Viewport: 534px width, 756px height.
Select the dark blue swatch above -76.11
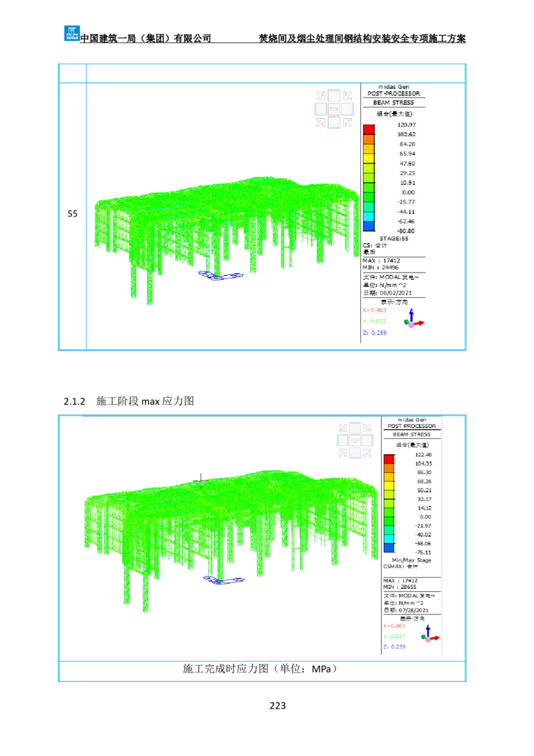[388, 548]
